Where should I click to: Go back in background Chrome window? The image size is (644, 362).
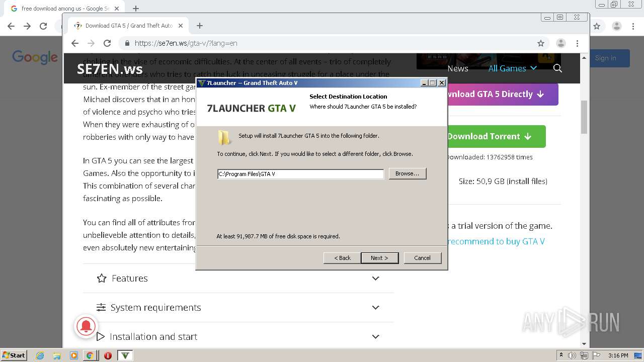(11, 26)
